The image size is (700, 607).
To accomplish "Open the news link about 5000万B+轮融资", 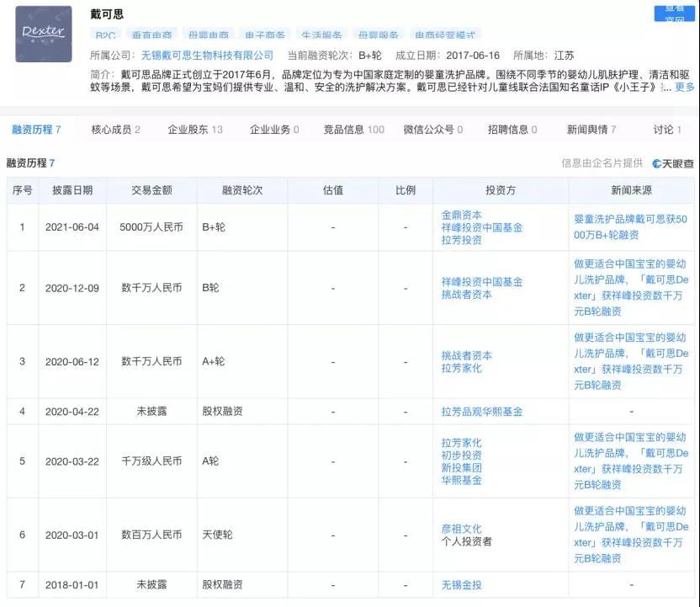I will click(x=630, y=226).
